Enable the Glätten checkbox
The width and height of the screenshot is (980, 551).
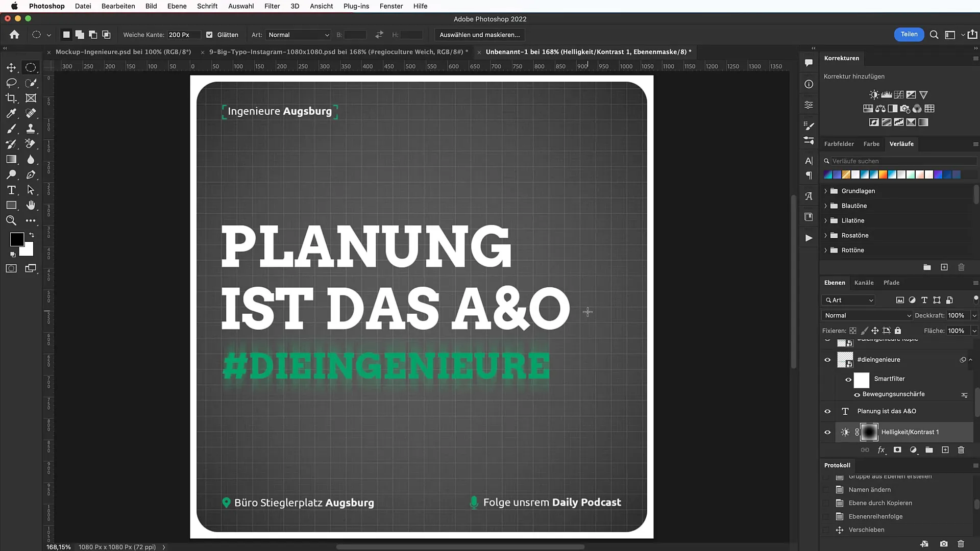209,34
